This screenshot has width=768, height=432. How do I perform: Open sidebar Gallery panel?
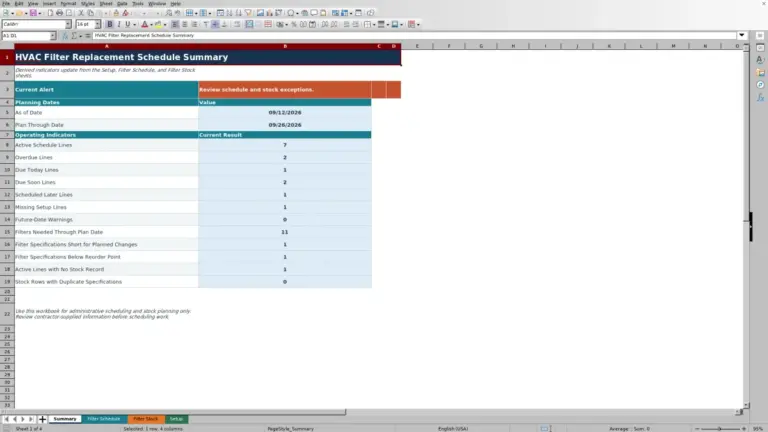pyautogui.click(x=760, y=72)
